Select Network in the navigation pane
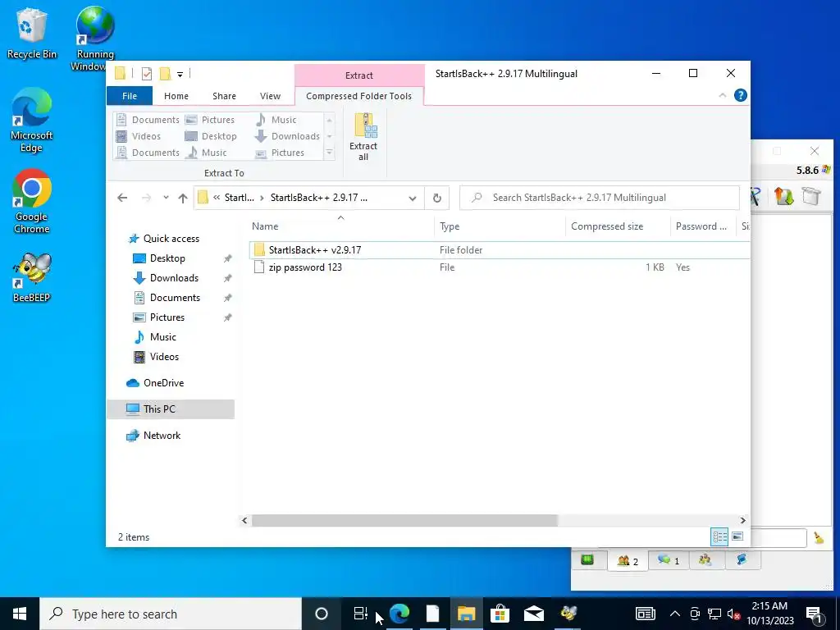The height and width of the screenshot is (630, 840). (x=162, y=436)
